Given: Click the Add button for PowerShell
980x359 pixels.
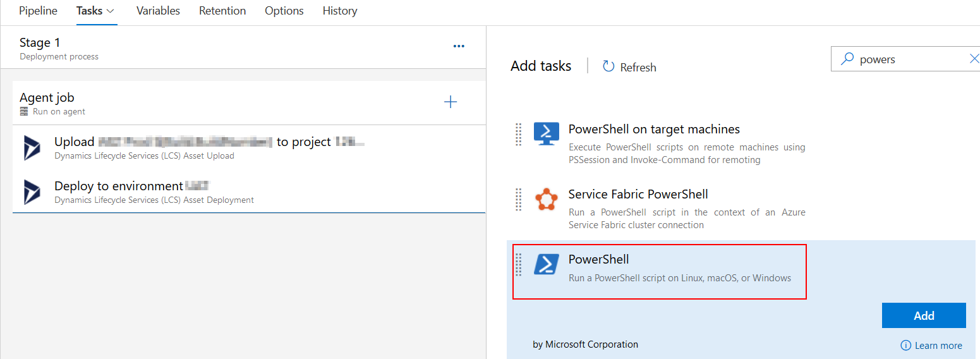Looking at the screenshot, I should coord(924,315).
